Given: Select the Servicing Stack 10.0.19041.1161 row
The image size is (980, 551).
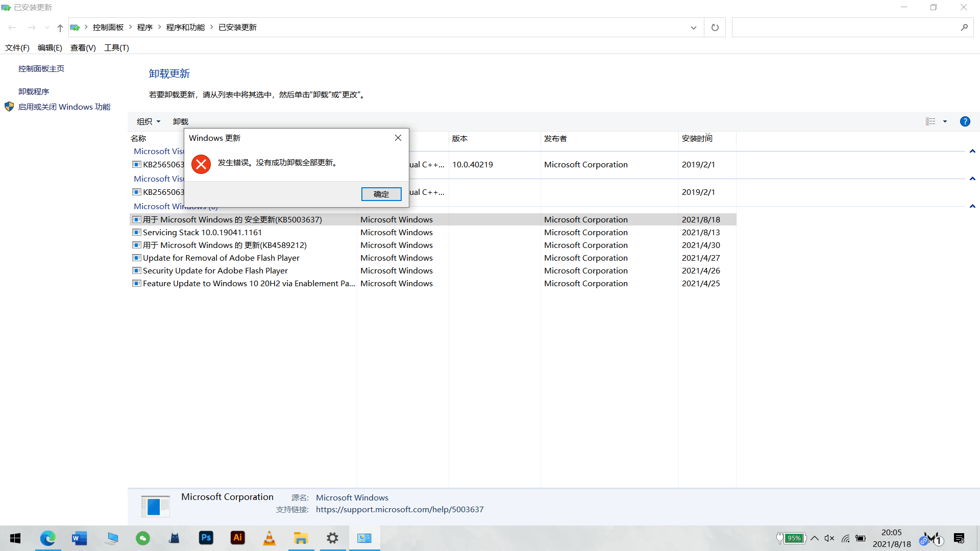Looking at the screenshot, I should (202, 232).
